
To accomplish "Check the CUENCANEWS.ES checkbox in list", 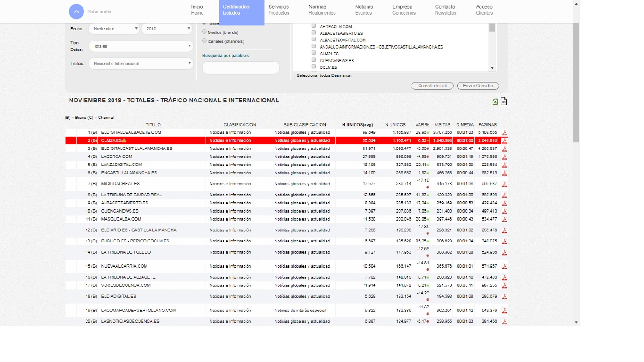I will click(x=314, y=60).
